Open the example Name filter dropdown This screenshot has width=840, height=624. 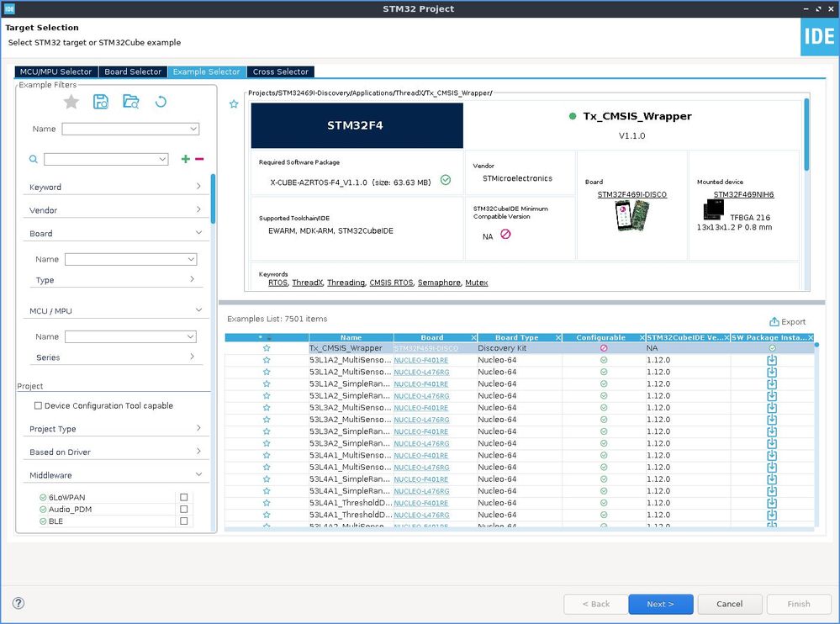(x=193, y=129)
